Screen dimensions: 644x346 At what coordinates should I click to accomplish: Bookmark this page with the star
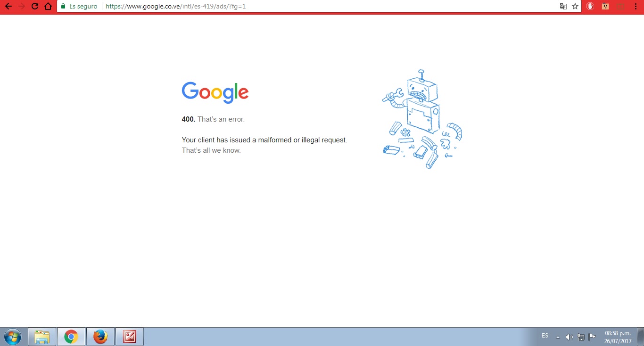click(x=575, y=7)
